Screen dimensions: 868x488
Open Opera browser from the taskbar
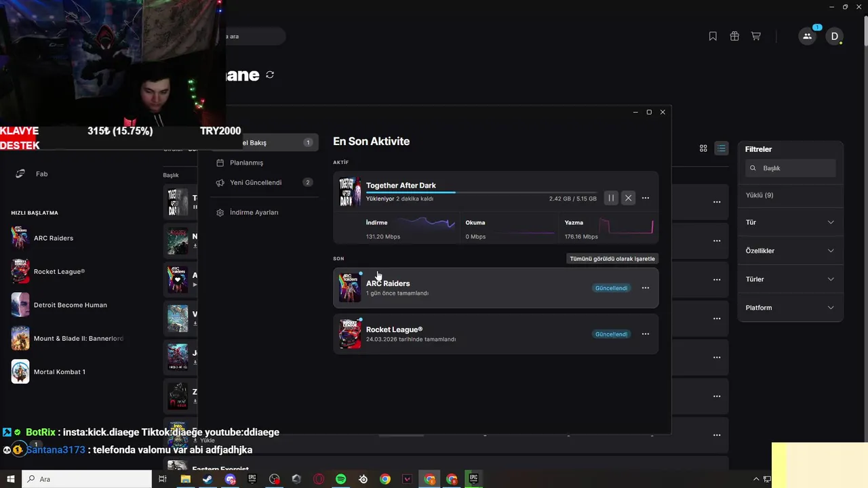click(319, 479)
